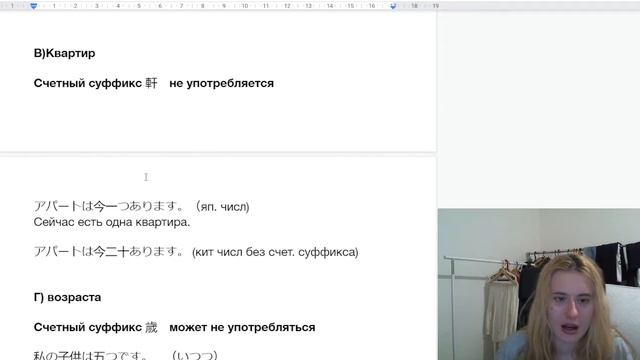Screen dimensions: 640x360
Task: Click the text 'Счетный суффикс 歳'
Action: [x=96, y=327]
